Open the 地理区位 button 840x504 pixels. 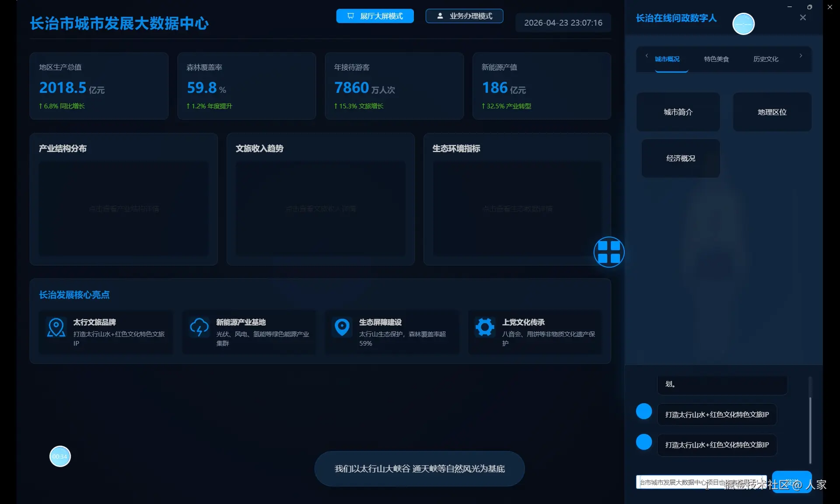(x=772, y=112)
